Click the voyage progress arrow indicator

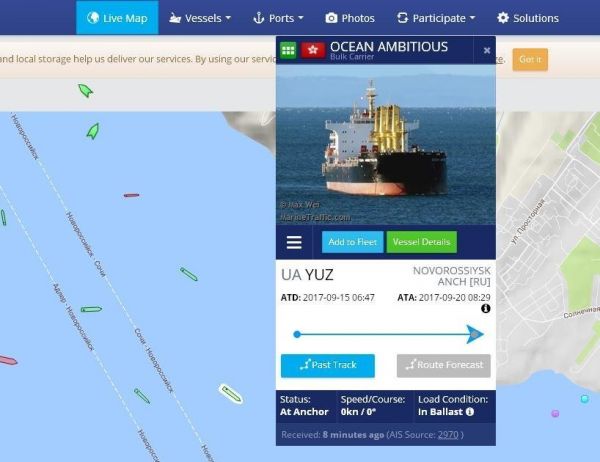(x=474, y=334)
